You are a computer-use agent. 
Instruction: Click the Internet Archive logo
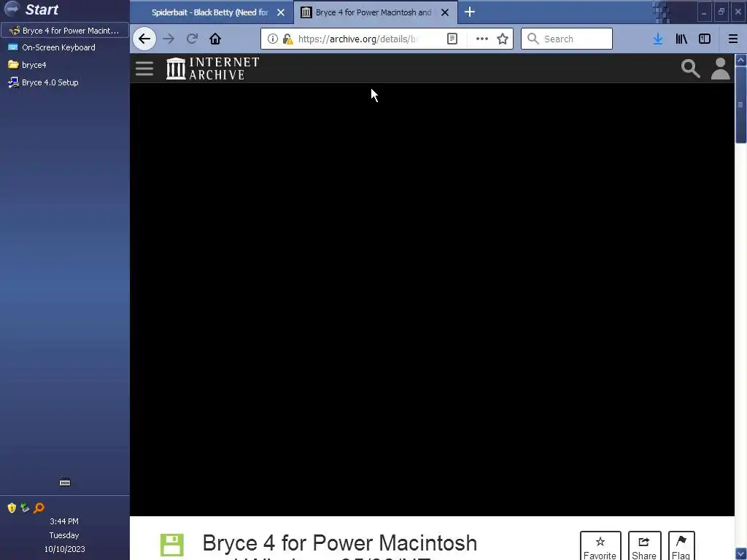[212, 69]
